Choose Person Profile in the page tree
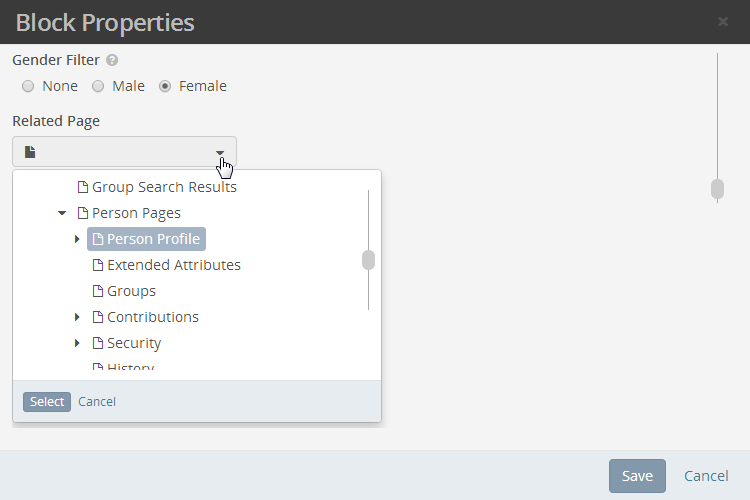 coord(146,239)
